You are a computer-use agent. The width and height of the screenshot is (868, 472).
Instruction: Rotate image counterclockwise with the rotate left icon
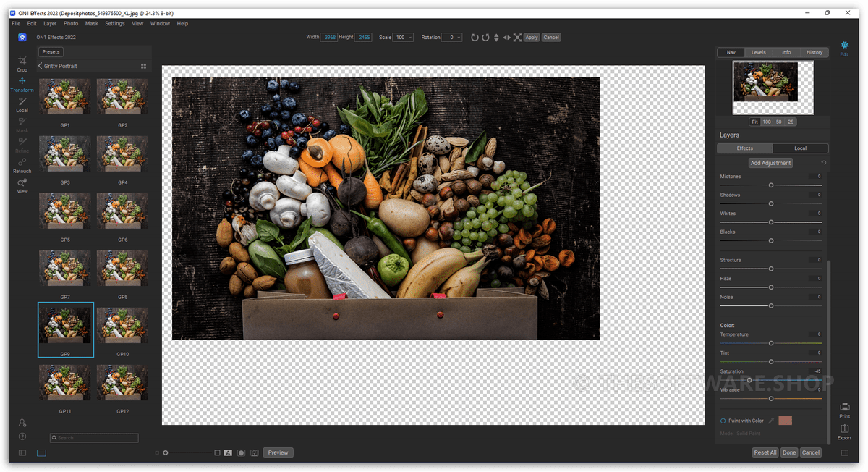pyautogui.click(x=485, y=37)
